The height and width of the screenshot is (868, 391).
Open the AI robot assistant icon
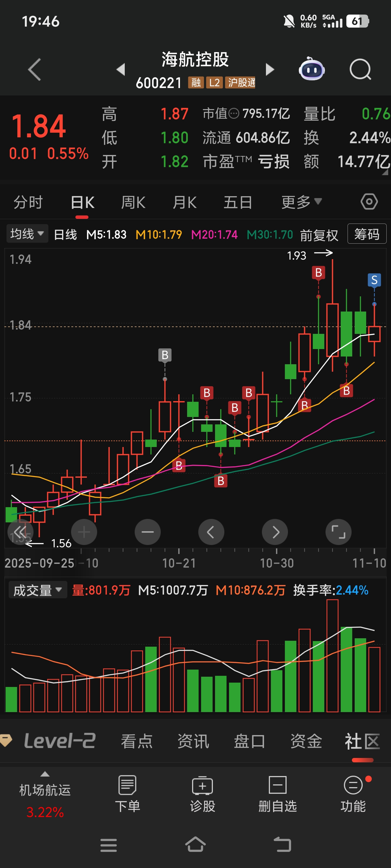coord(311,69)
